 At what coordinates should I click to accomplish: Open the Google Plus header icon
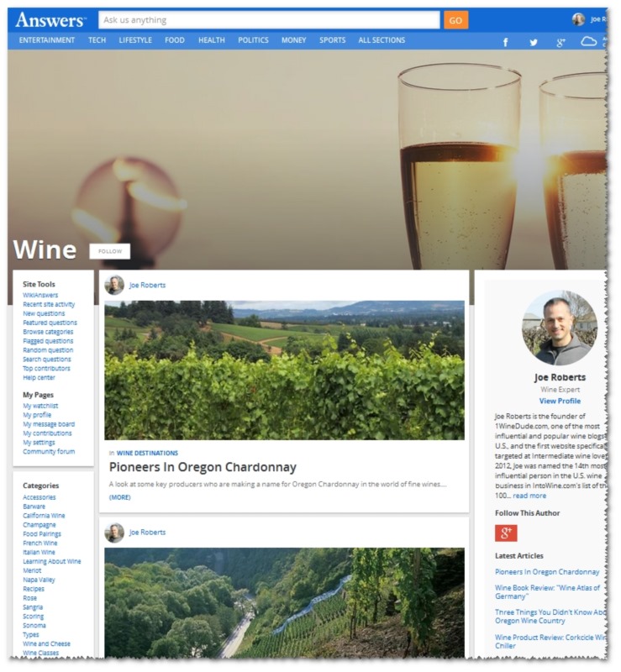pos(560,42)
